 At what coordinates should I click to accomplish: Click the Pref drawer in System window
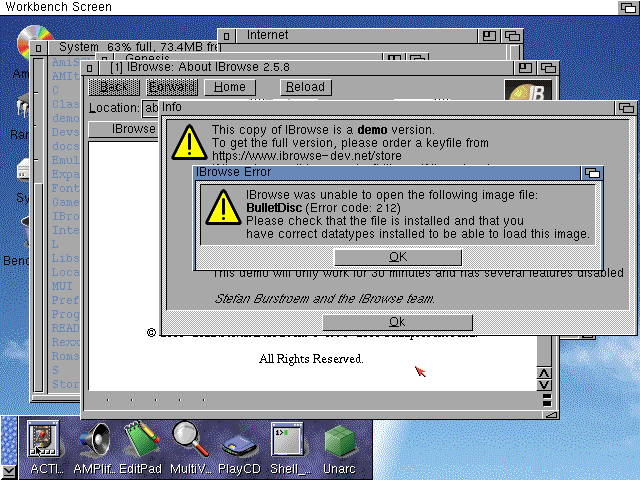click(65, 300)
